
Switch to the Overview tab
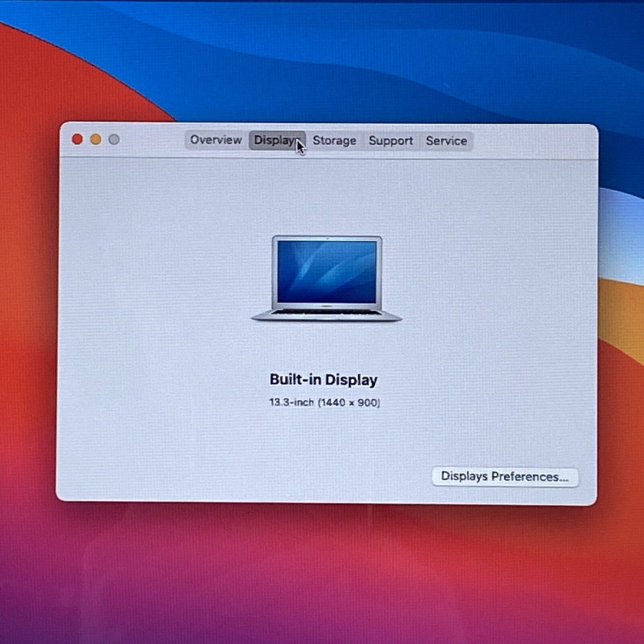pyautogui.click(x=216, y=140)
